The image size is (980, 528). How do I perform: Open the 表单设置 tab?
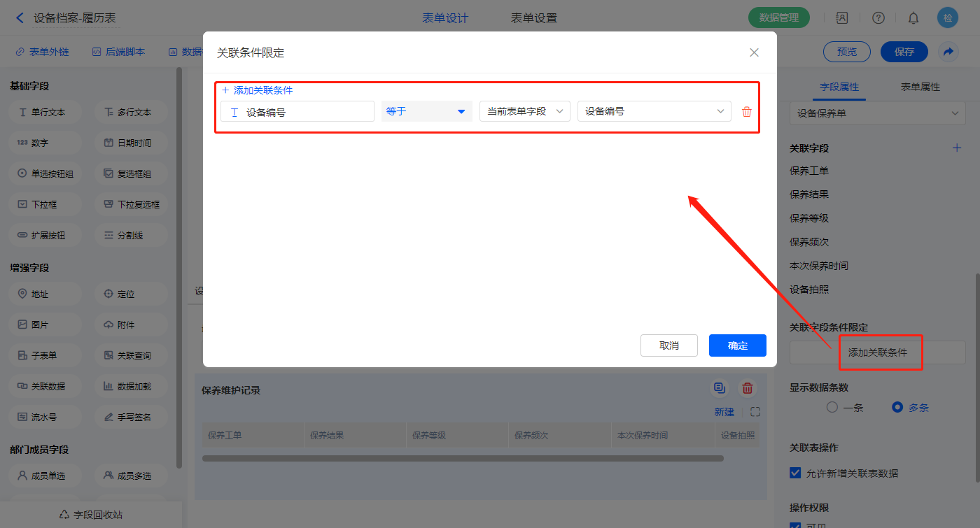[x=533, y=18]
